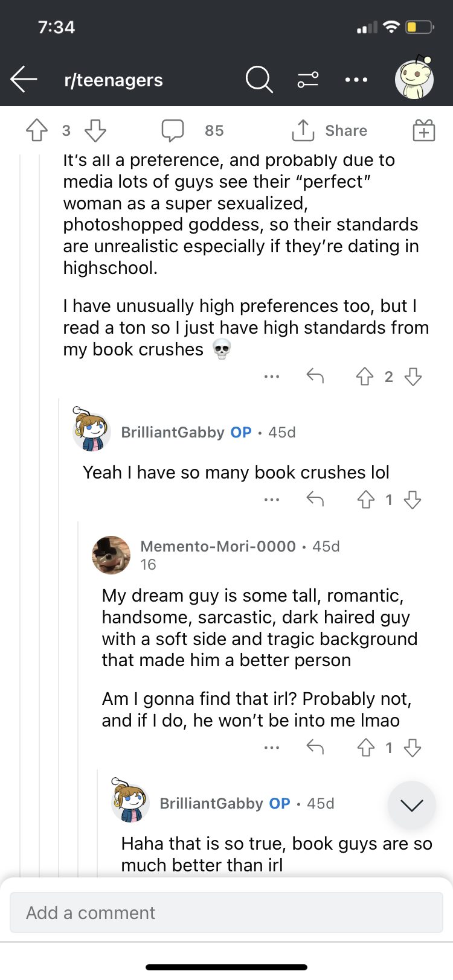
Task: Downvote Memento-Mori-0000's dream guy comment
Action: (x=413, y=748)
